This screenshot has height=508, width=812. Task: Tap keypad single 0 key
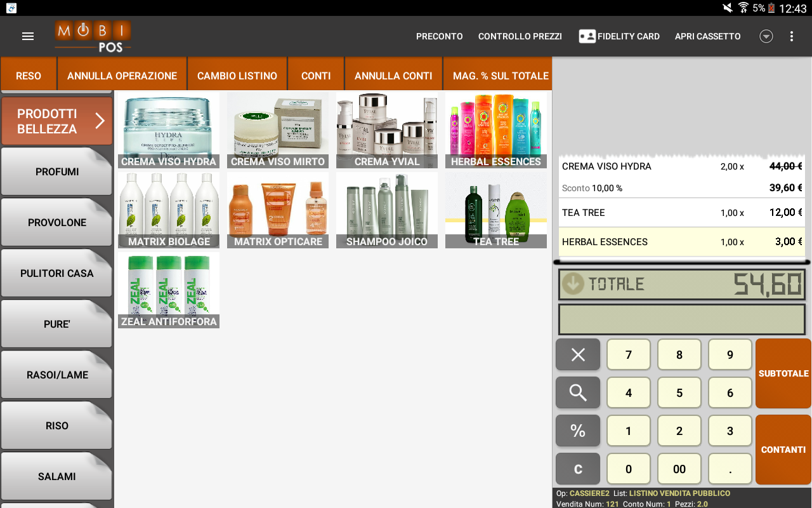pyautogui.click(x=629, y=469)
